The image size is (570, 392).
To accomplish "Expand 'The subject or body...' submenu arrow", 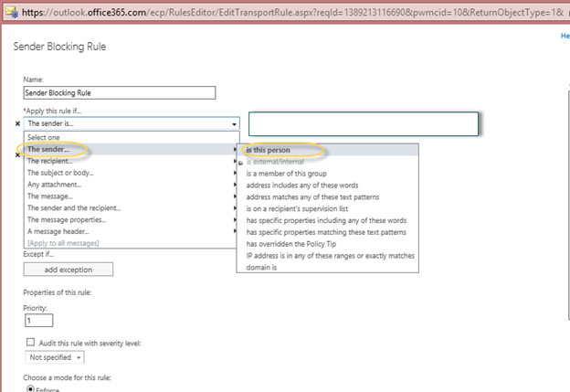I will pos(235,173).
